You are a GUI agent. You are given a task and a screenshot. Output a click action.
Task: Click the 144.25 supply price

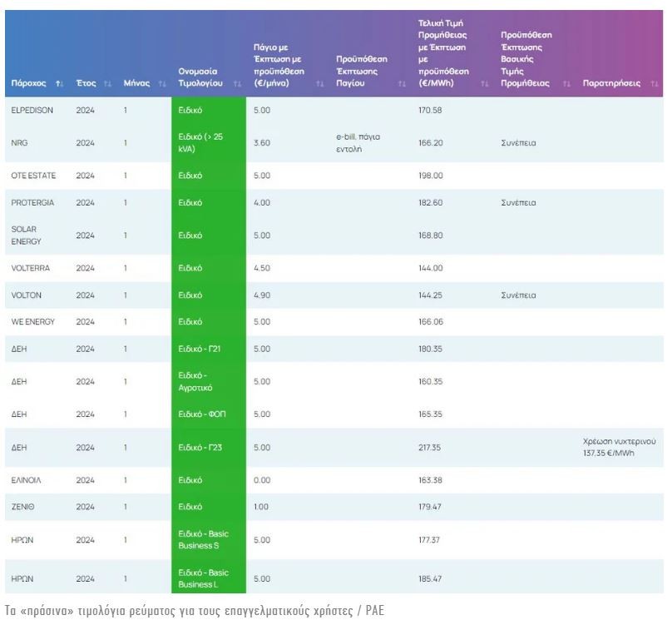(x=430, y=295)
